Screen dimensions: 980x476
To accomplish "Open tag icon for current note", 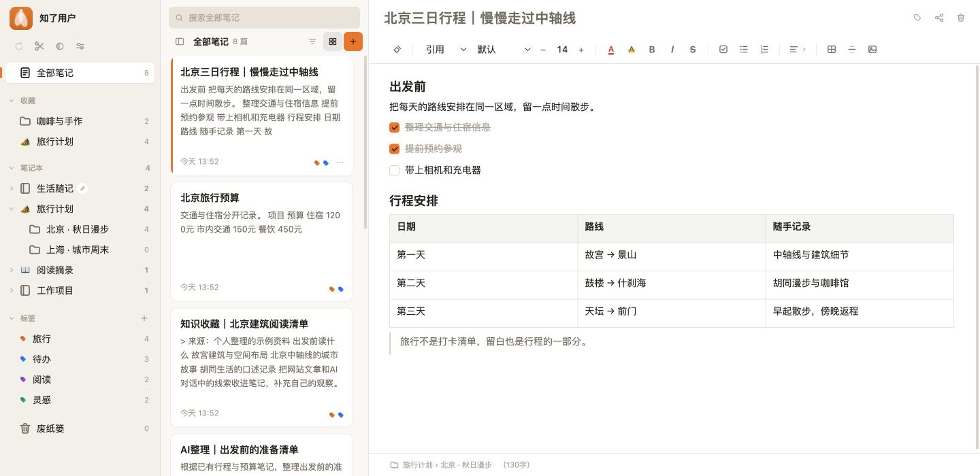I will pyautogui.click(x=917, y=18).
